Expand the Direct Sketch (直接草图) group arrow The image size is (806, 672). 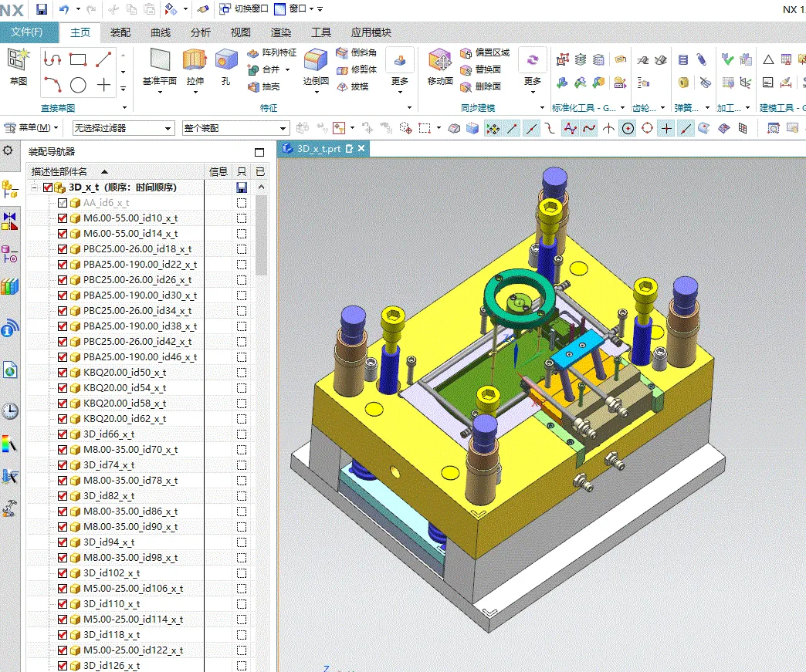click(x=124, y=108)
